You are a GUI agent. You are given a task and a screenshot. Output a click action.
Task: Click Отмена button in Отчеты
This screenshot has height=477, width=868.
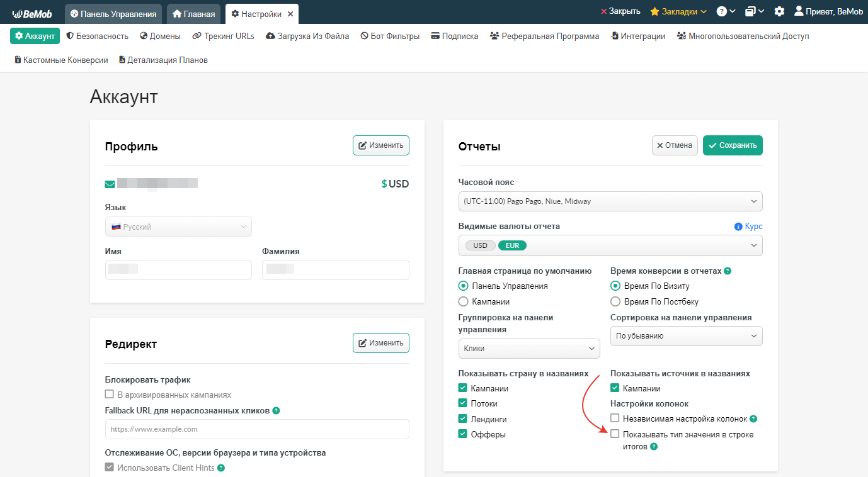675,145
